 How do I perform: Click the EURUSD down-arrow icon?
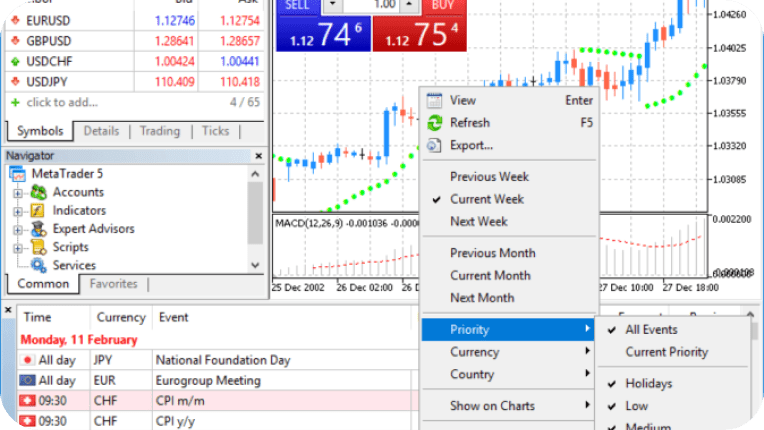click(x=15, y=20)
